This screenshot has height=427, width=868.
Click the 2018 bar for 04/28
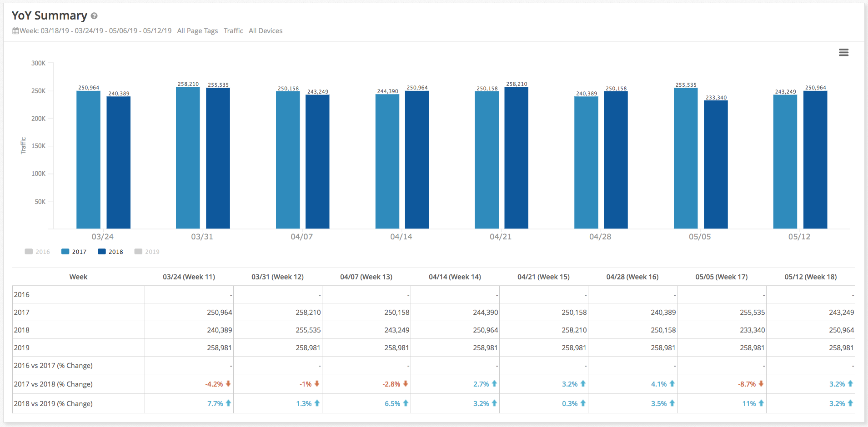point(616,160)
